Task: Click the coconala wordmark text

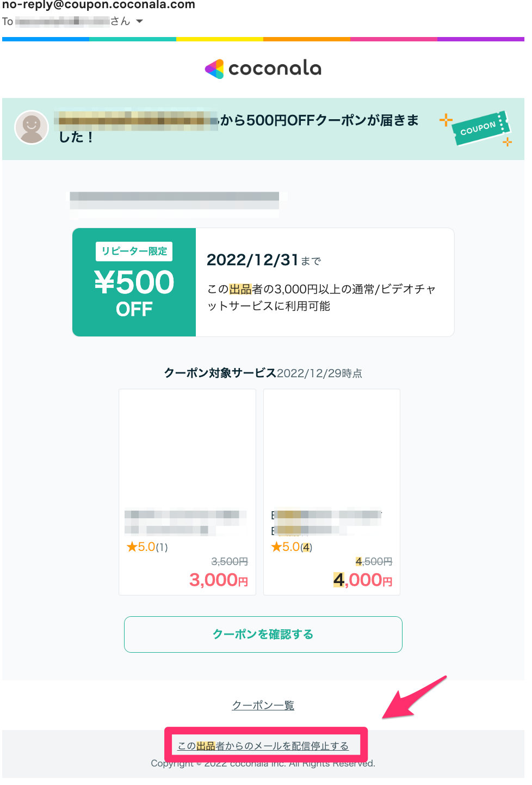Action: coord(275,69)
